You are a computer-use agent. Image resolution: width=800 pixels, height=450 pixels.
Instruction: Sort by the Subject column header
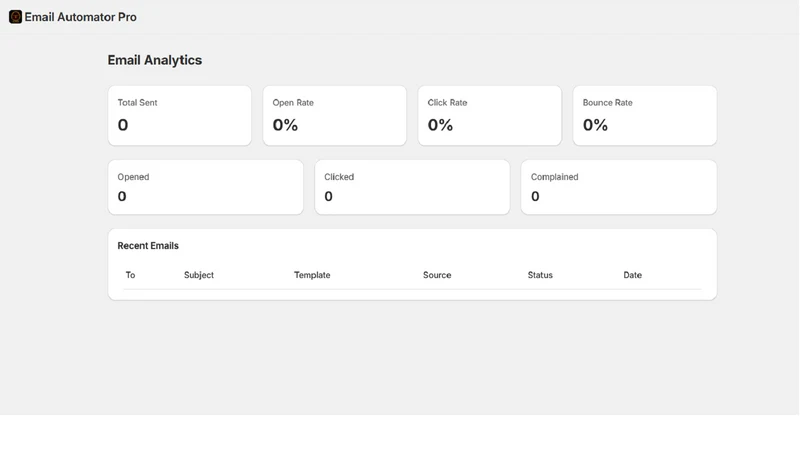tap(198, 275)
